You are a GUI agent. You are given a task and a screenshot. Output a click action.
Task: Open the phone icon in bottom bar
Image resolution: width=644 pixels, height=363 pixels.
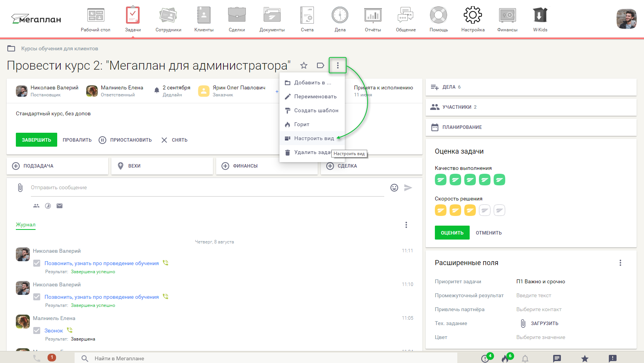coord(37,358)
